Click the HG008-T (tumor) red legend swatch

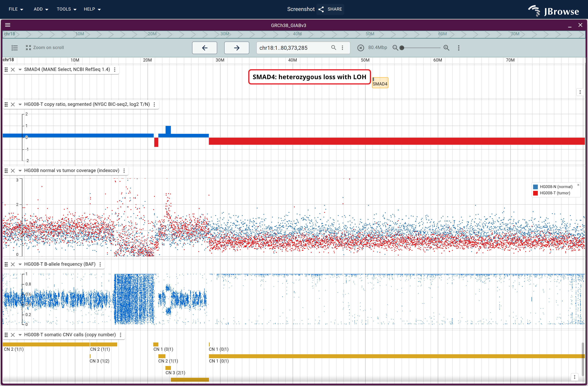tap(535, 193)
